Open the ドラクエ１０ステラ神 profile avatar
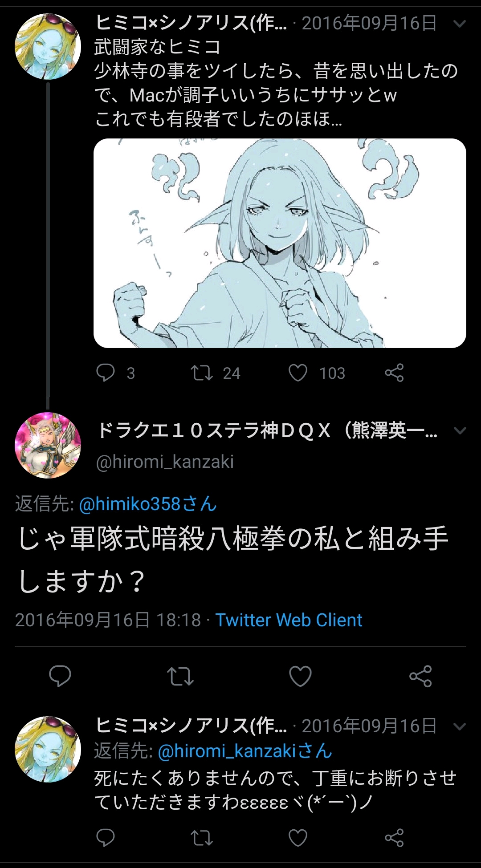Viewport: 481px width, 868px height. (48, 445)
